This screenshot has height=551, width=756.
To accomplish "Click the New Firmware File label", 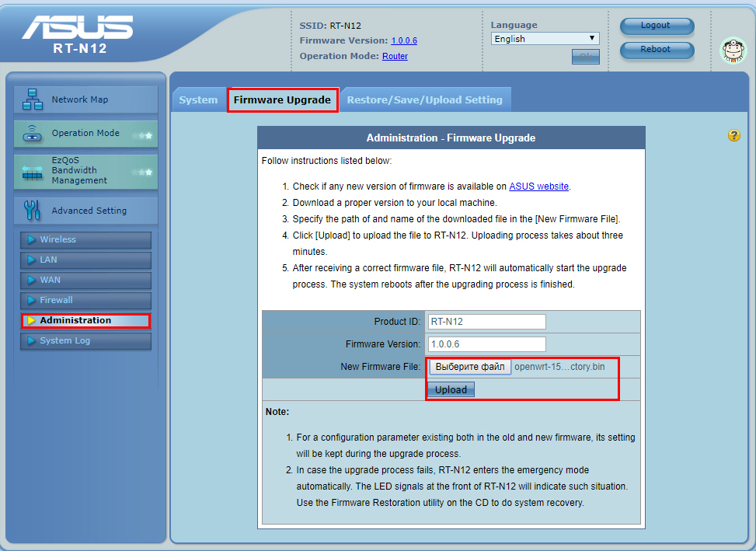I will [381, 367].
